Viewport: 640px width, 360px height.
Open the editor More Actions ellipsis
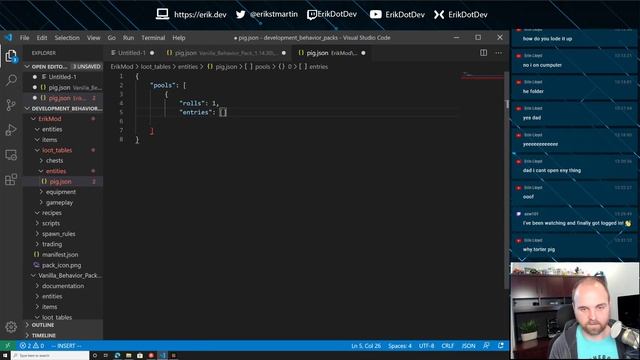click(498, 53)
